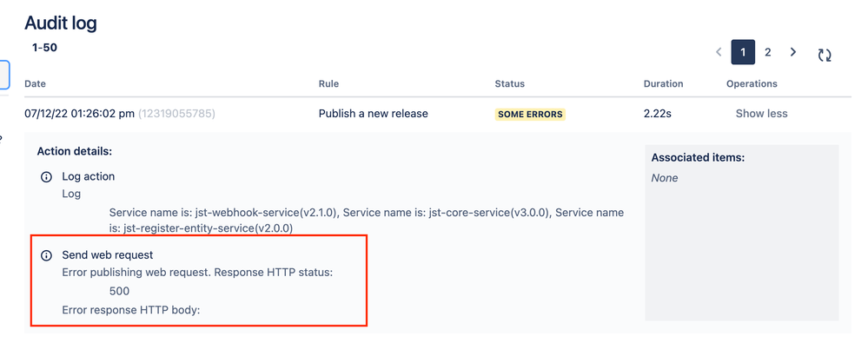The height and width of the screenshot is (343, 868).
Task: Select the Send web request action title
Action: coord(108,255)
